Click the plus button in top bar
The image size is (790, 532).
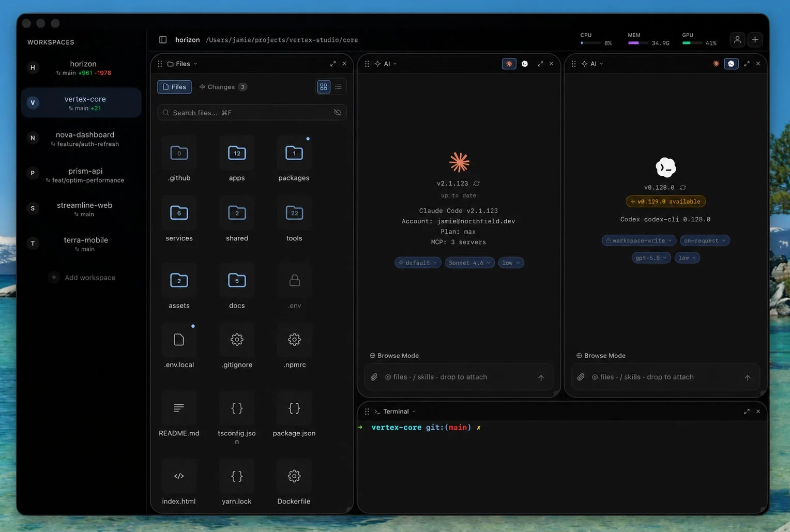click(755, 40)
